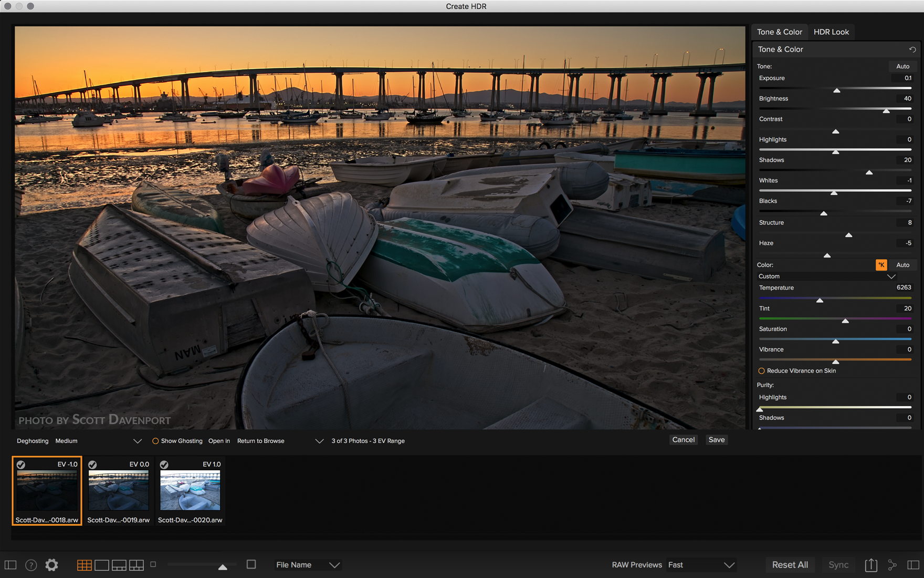Click the export icon with up arrow

point(871,565)
